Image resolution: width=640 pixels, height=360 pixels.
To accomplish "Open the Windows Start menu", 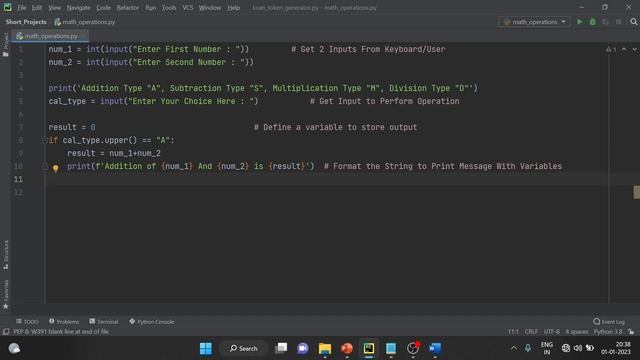I will (206, 348).
